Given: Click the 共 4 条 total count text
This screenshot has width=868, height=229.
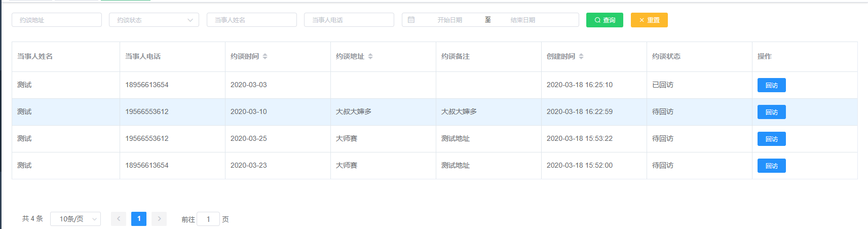Looking at the screenshot, I should click(32, 218).
